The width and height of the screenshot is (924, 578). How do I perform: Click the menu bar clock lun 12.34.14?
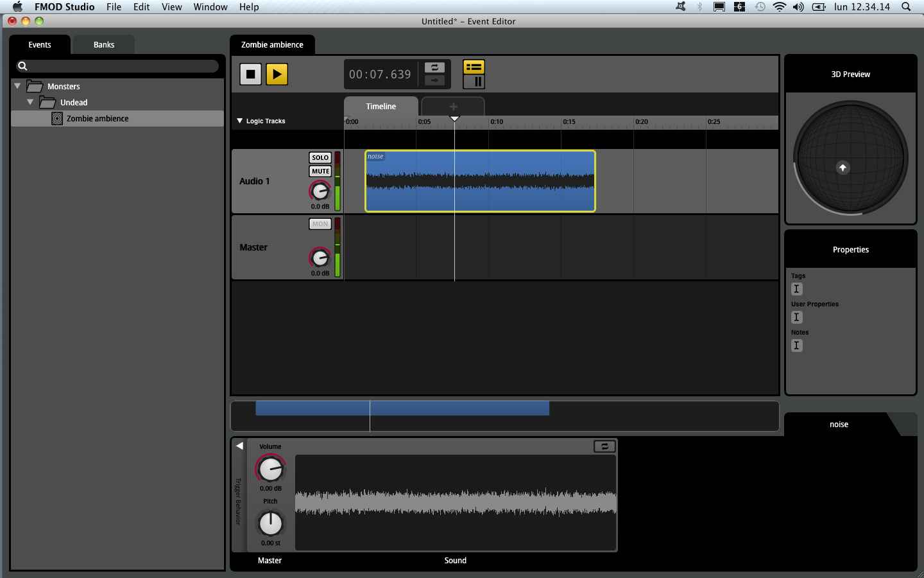862,6
